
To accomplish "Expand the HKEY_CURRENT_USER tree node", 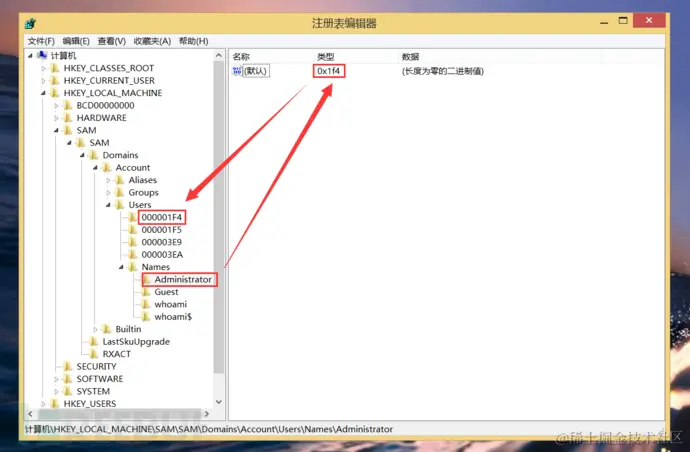I will [44, 81].
